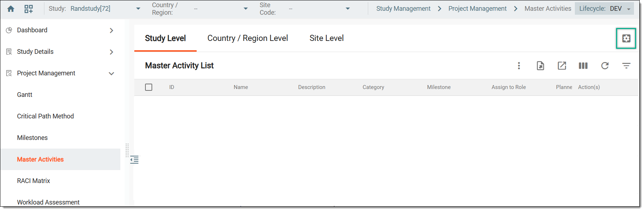Sort by the Milestone column header
The height and width of the screenshot is (211, 644).
439,87
